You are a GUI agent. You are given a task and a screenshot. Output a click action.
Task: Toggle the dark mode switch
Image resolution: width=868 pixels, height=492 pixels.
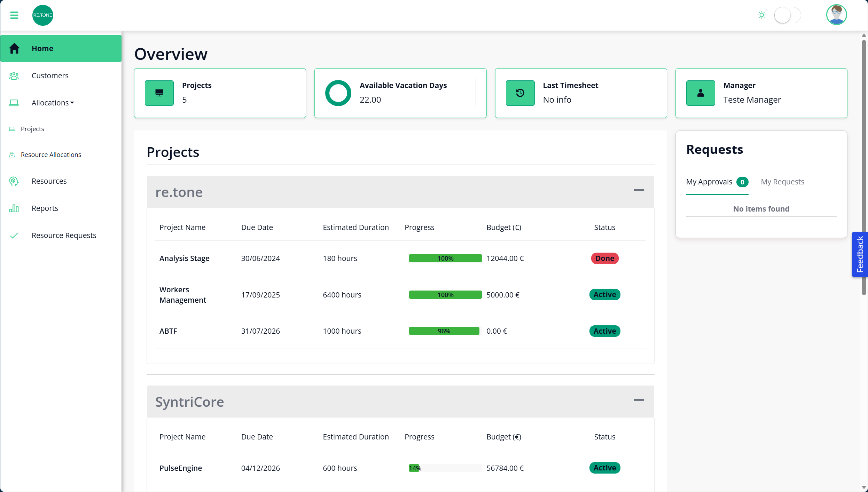click(788, 15)
